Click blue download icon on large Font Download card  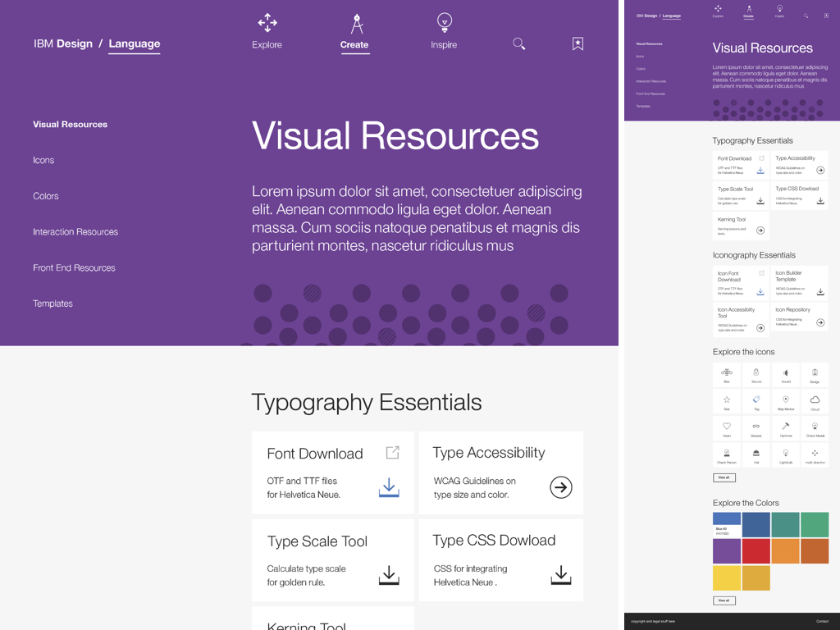pos(389,487)
